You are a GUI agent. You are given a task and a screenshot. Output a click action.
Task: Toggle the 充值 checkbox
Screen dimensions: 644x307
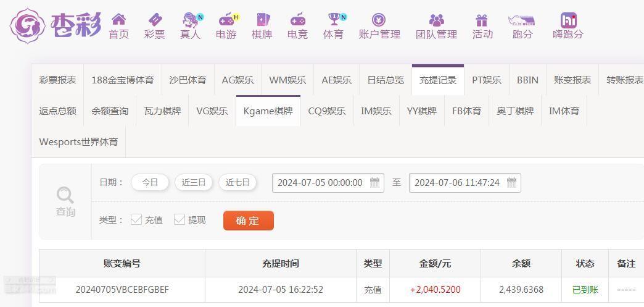(x=136, y=219)
